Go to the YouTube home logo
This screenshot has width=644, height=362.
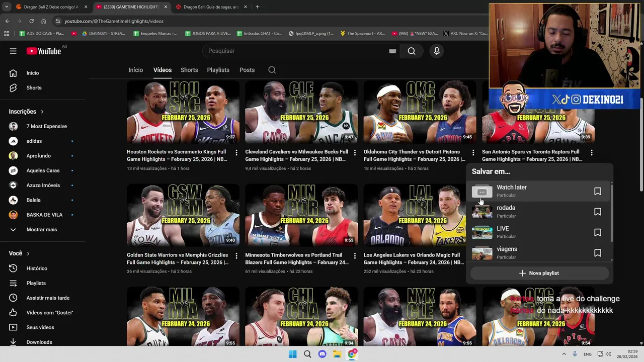coord(43,51)
